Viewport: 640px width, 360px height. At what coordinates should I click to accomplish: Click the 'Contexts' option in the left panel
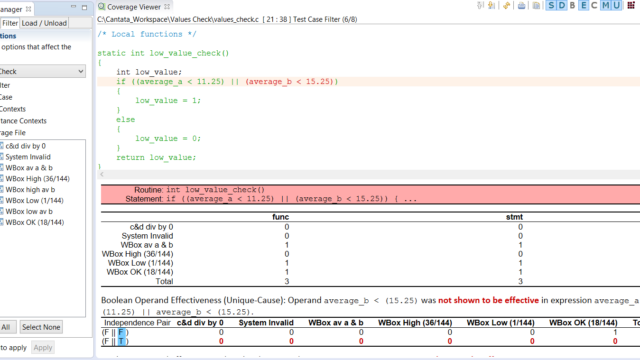click(13, 109)
